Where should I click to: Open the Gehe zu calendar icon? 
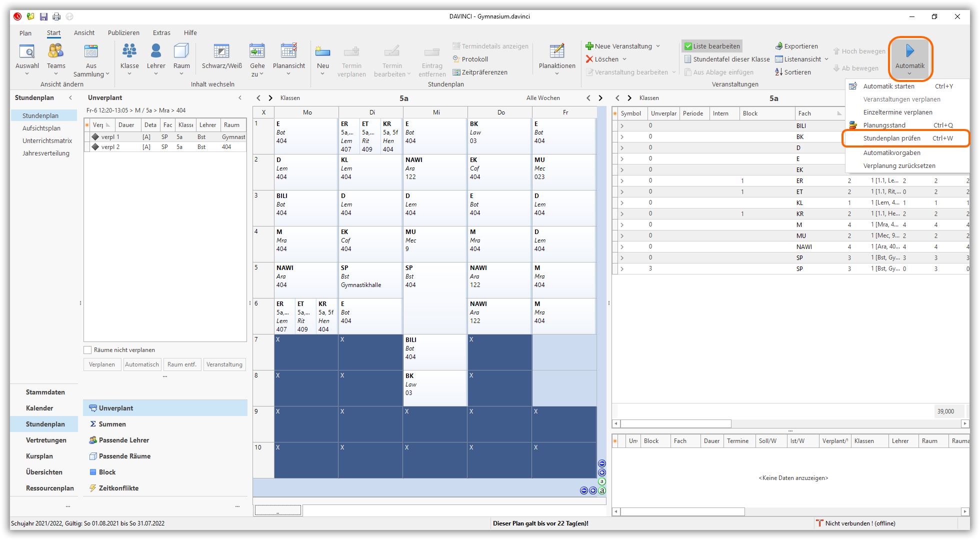click(257, 51)
